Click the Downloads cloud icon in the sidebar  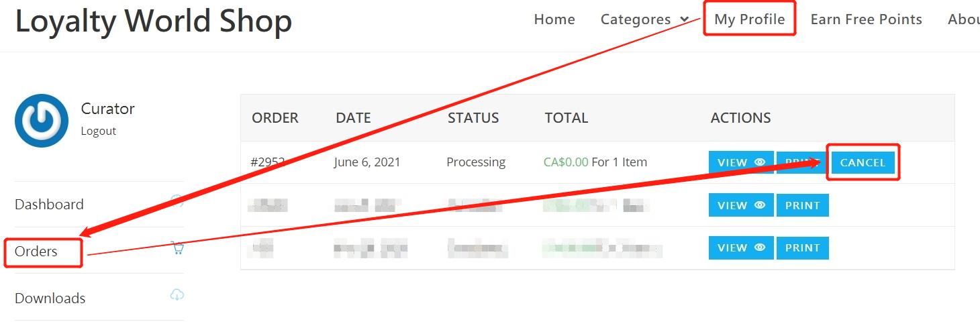pyautogui.click(x=177, y=295)
